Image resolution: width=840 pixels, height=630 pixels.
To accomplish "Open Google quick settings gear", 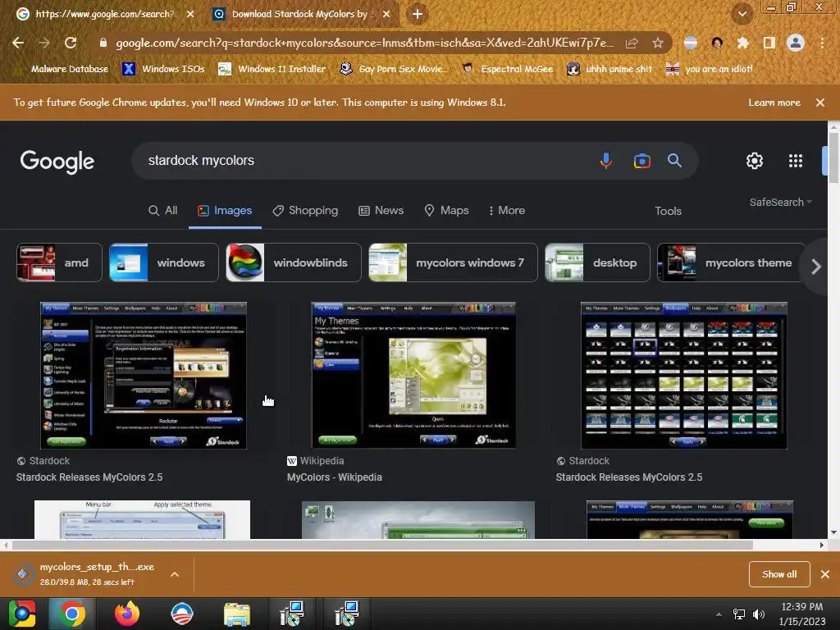I will coord(755,161).
